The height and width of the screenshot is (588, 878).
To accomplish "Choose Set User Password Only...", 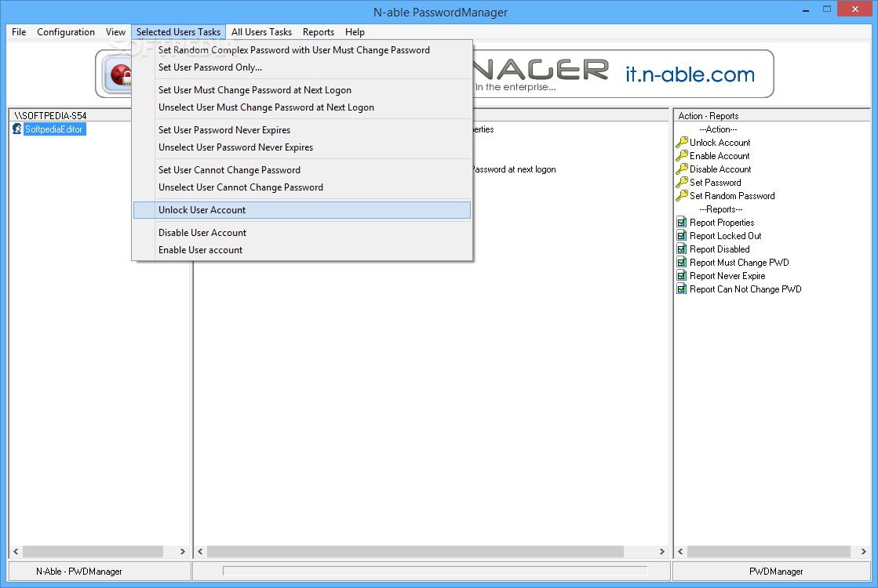I will point(302,67).
